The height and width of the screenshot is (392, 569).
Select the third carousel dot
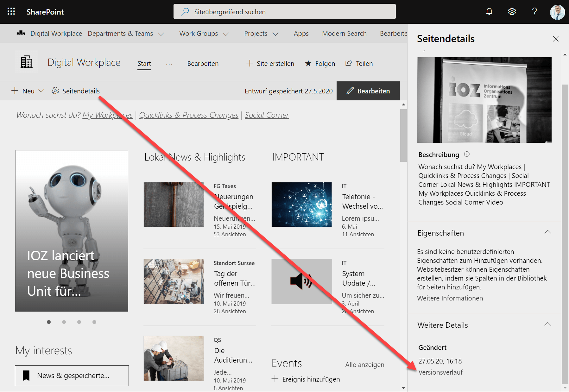click(x=79, y=322)
